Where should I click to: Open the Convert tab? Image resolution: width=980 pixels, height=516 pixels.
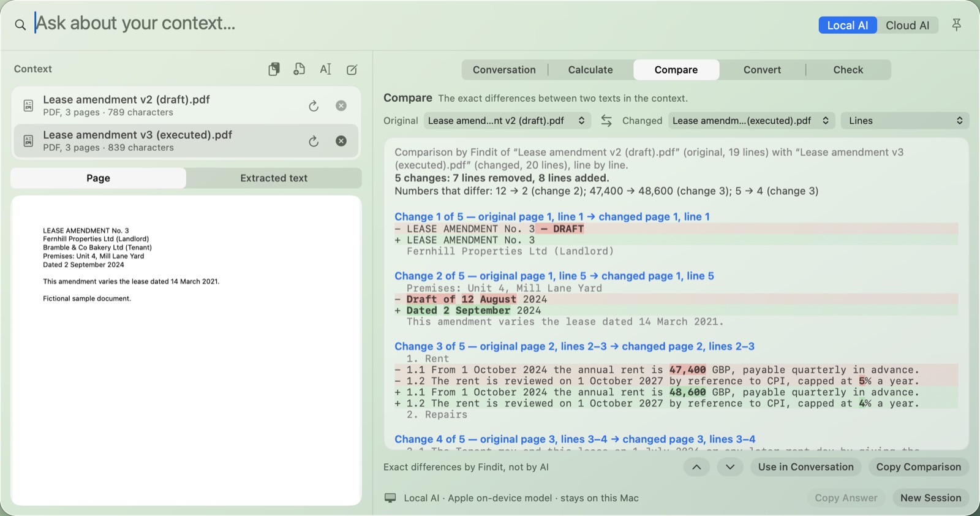(x=762, y=70)
